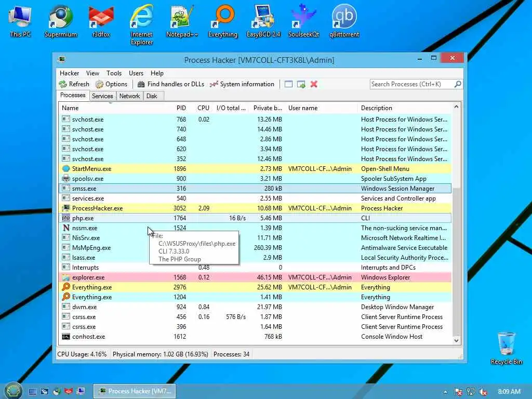Open the Help menu
The height and width of the screenshot is (399, 532).
157,73
